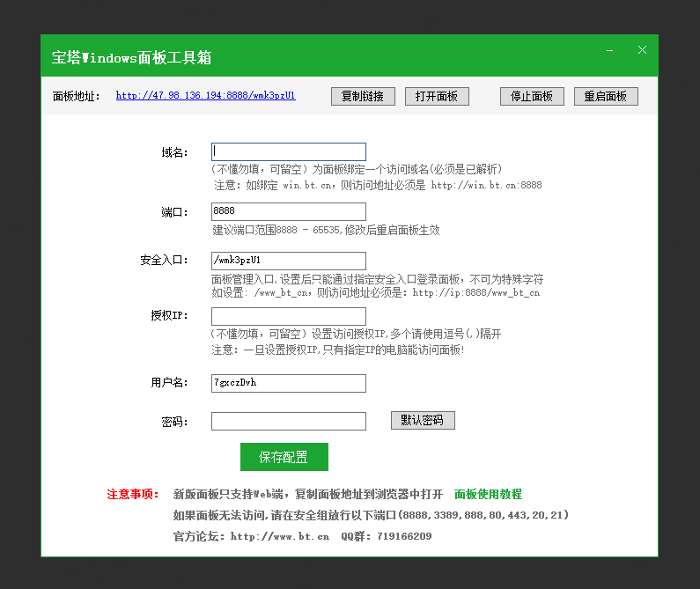This screenshot has height=589, width=700.
Task: Click the 安全入口 field with /wmk3pzU1
Action: 289,261
